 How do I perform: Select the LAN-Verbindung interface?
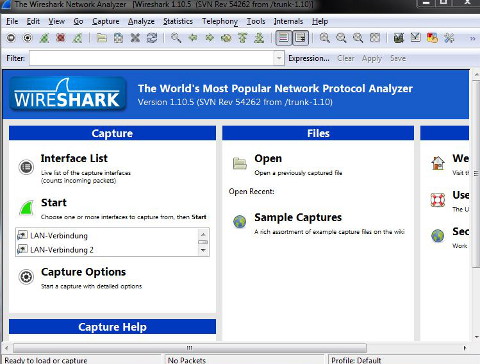click(x=59, y=236)
